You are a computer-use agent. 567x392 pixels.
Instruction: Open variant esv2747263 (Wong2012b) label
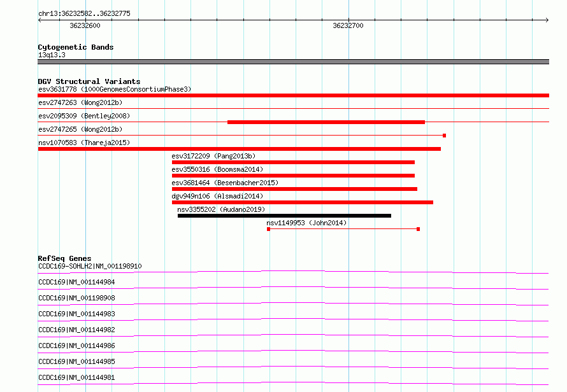point(80,102)
